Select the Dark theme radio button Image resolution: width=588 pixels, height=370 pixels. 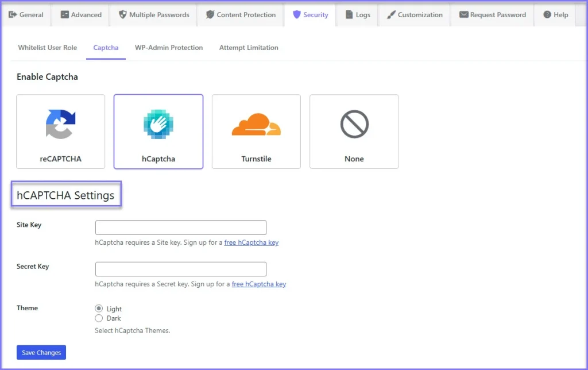pos(99,318)
